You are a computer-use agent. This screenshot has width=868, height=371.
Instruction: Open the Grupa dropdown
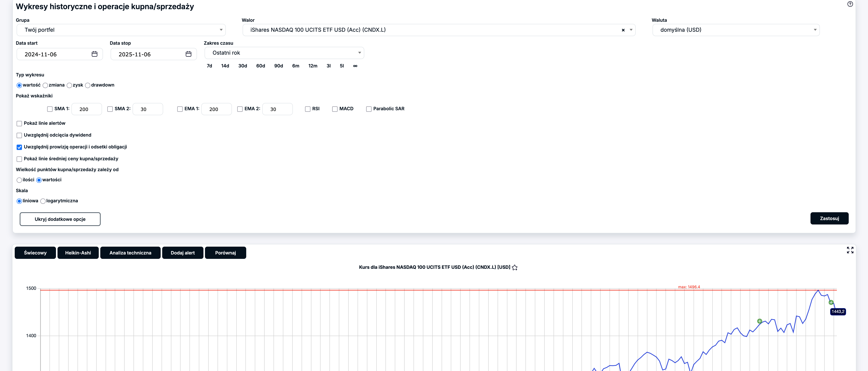coord(121,30)
